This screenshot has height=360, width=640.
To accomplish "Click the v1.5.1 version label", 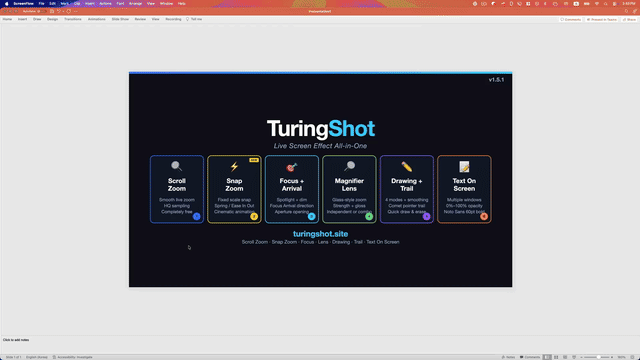I will [496, 80].
